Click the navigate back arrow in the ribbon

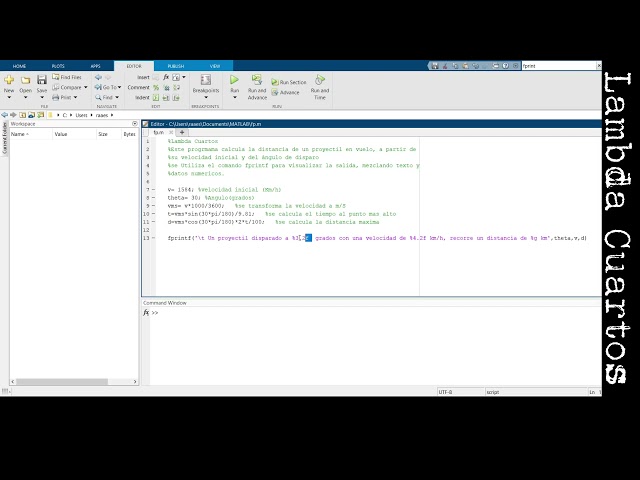98,77
